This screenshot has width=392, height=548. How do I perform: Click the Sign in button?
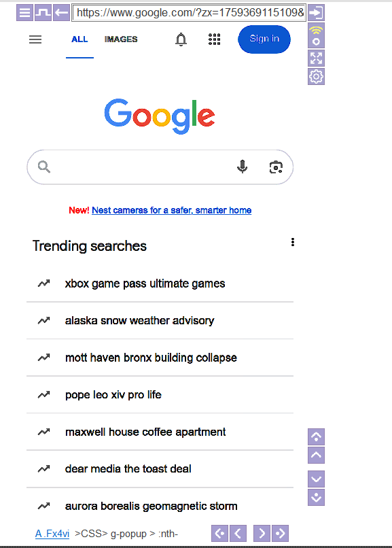tap(264, 39)
